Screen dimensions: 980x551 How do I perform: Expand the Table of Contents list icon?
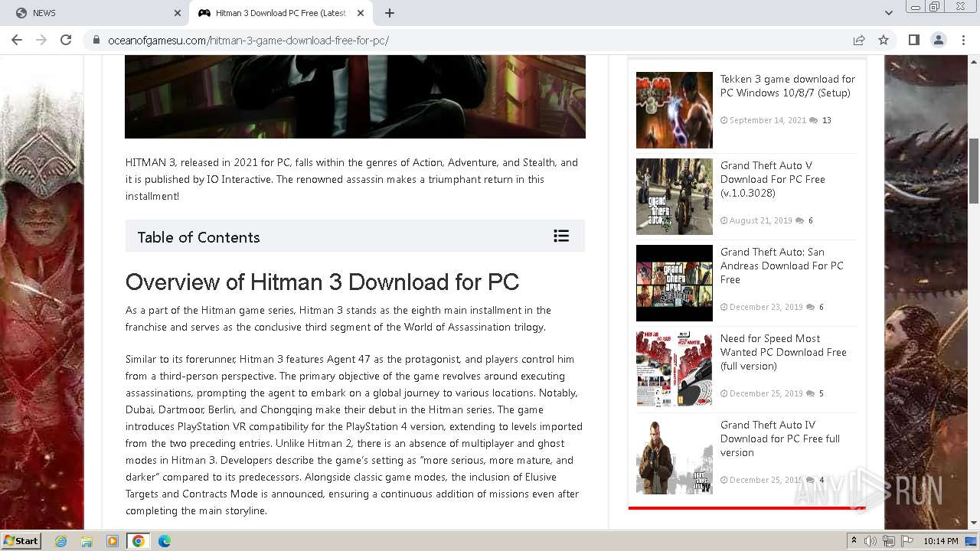tap(561, 236)
